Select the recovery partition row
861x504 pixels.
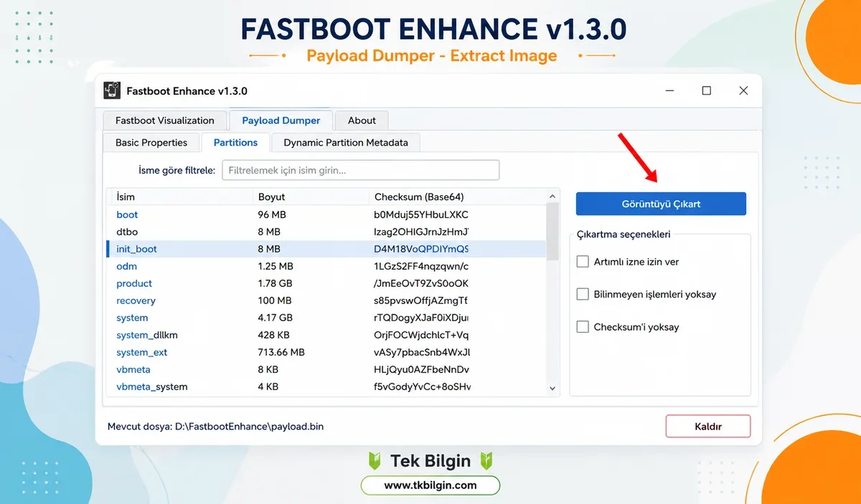click(x=326, y=300)
